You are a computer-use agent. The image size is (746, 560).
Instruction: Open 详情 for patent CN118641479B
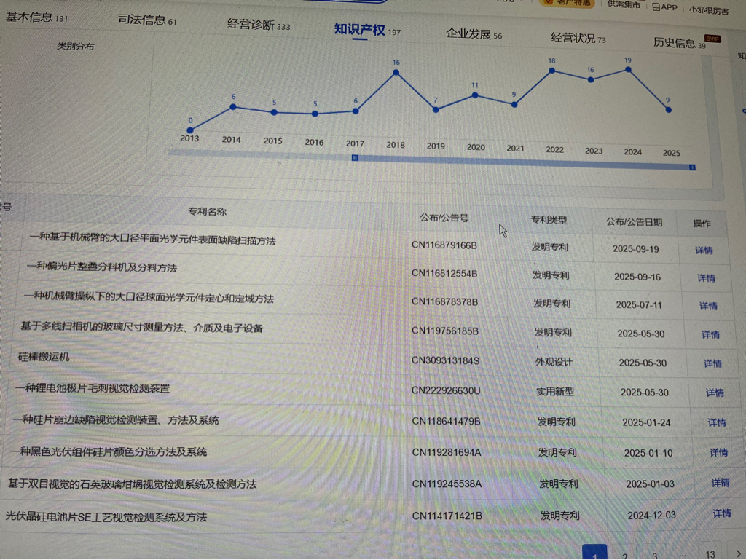pos(717,422)
